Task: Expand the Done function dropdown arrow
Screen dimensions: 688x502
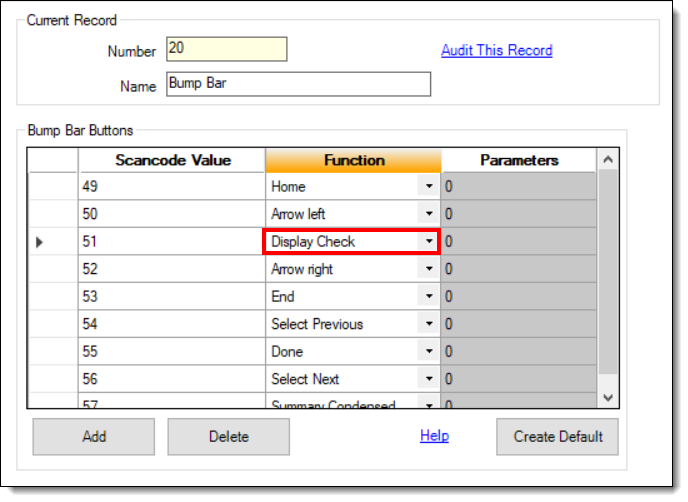Action: pos(429,351)
